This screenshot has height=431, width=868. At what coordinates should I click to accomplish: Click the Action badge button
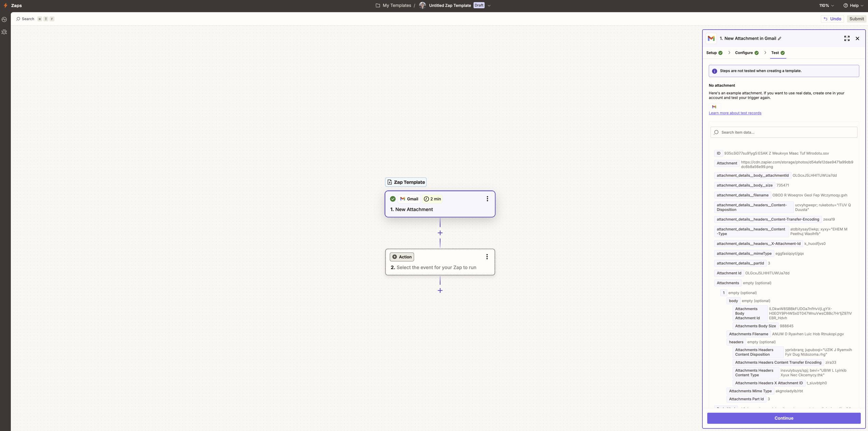pyautogui.click(x=402, y=257)
